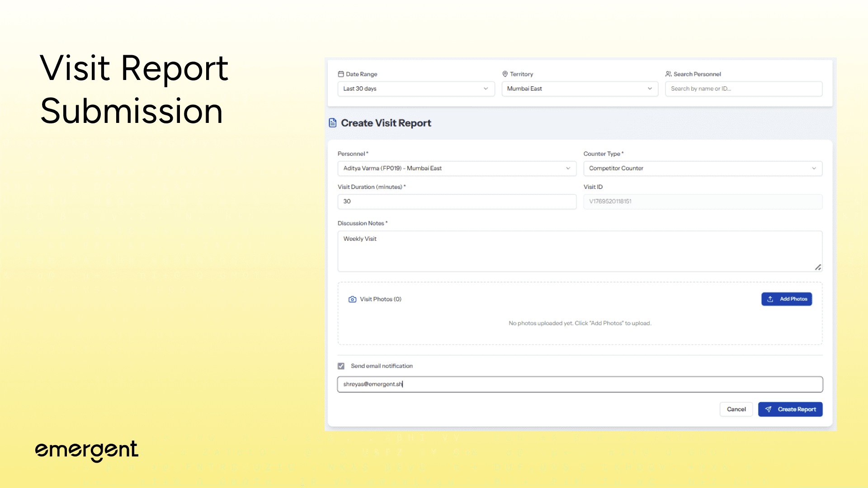Click into the Discussion Notes text area
Image resolution: width=868 pixels, height=488 pixels.
580,251
